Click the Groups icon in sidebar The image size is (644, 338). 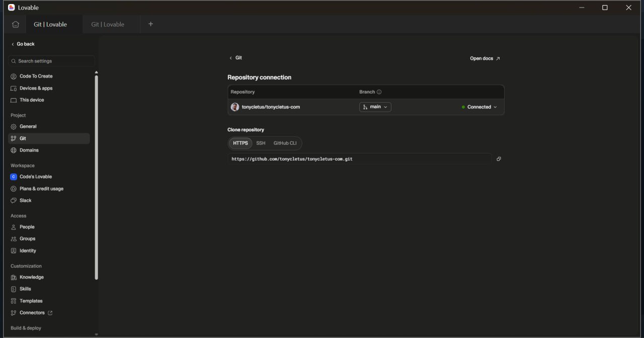(x=14, y=239)
